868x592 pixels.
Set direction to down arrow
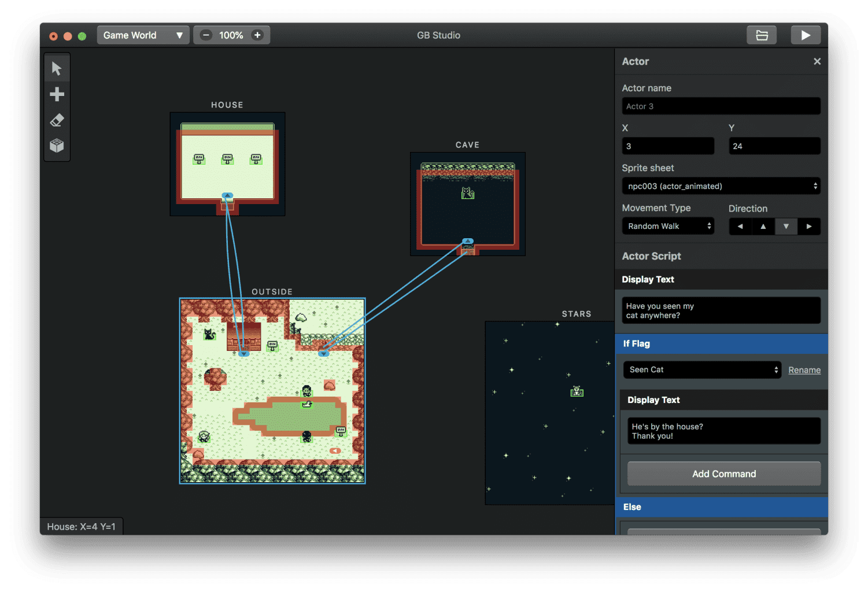[786, 227]
